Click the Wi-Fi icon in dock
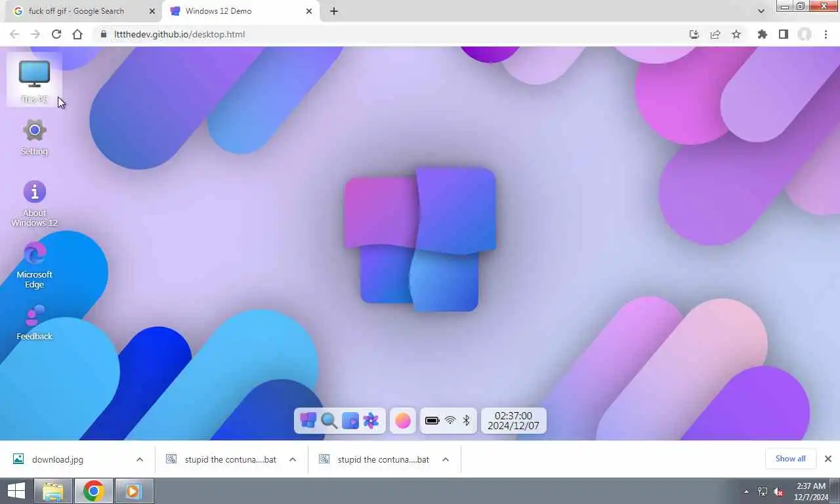This screenshot has width=840, height=504. pos(450,421)
